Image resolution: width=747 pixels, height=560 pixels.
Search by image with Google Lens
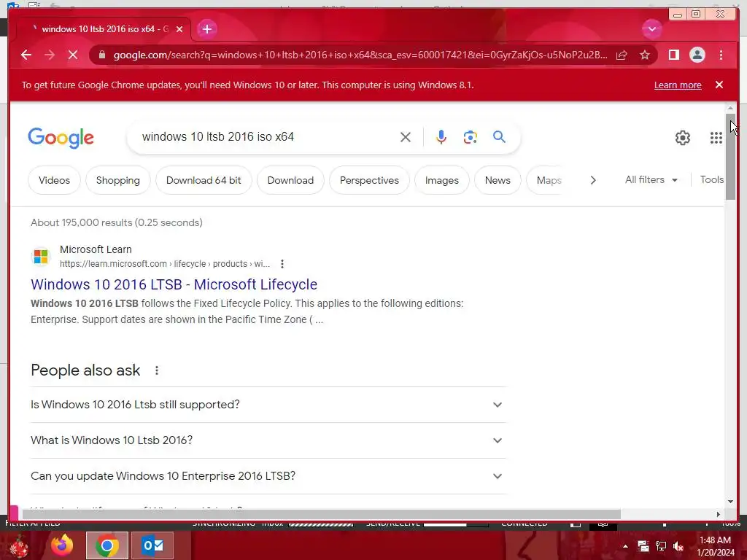point(471,137)
